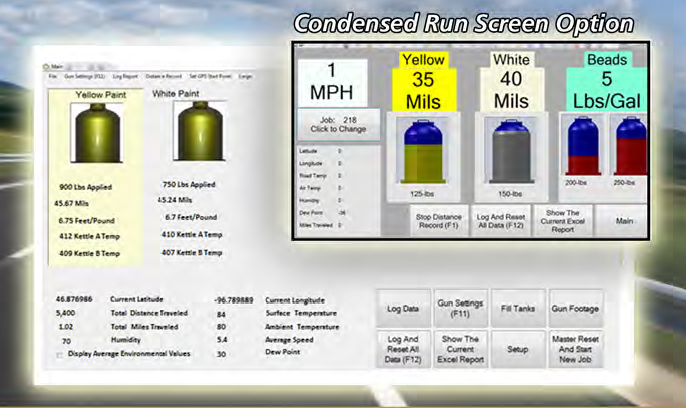Viewport: 686px width, 408px height.
Task: Click the Gun Footage button
Action: [x=575, y=308]
